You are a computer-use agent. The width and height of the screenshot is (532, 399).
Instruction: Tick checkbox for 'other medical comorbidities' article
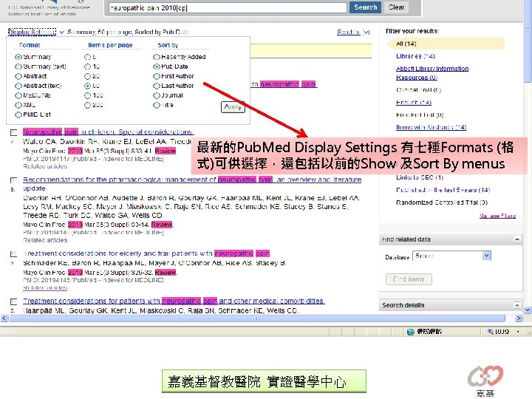(x=13, y=301)
